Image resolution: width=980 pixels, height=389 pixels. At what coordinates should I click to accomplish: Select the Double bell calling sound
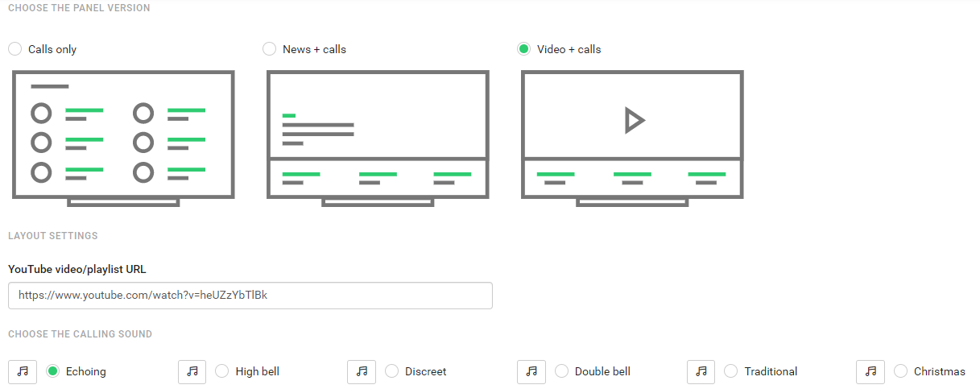coord(561,371)
